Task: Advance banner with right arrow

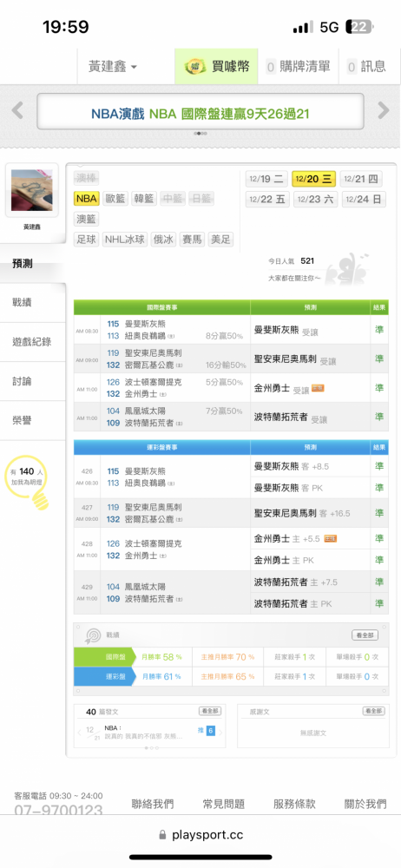Action: tap(384, 110)
